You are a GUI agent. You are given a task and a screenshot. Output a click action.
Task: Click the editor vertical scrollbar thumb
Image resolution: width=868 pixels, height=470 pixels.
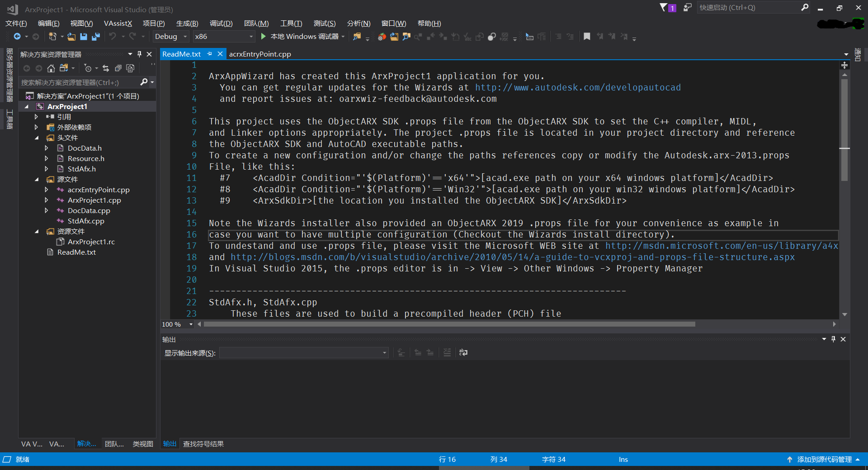point(844,130)
